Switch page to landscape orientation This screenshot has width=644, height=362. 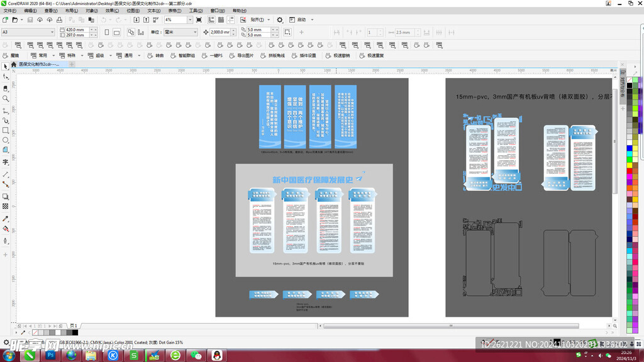[117, 32]
